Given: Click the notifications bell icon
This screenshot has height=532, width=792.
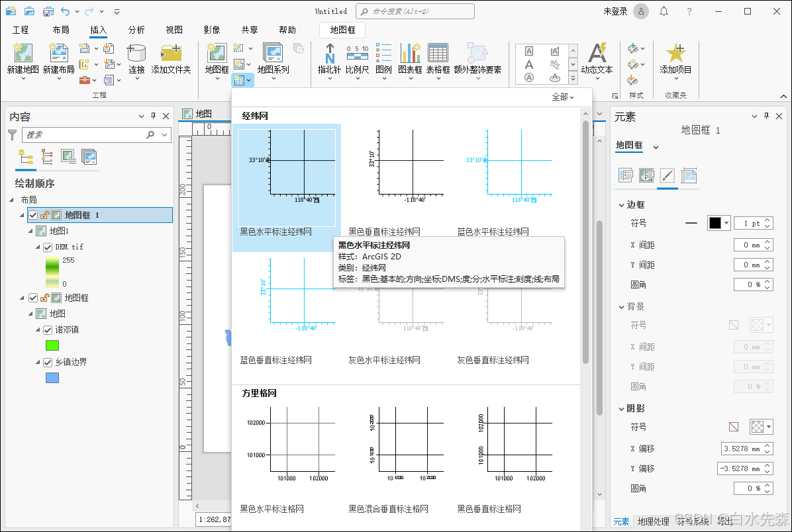Looking at the screenshot, I should [x=664, y=11].
